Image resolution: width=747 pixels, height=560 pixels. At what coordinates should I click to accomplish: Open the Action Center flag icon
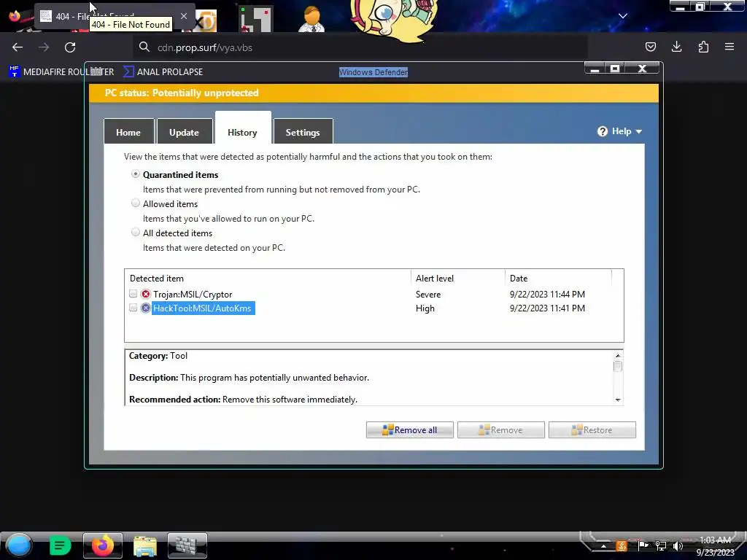point(643,545)
